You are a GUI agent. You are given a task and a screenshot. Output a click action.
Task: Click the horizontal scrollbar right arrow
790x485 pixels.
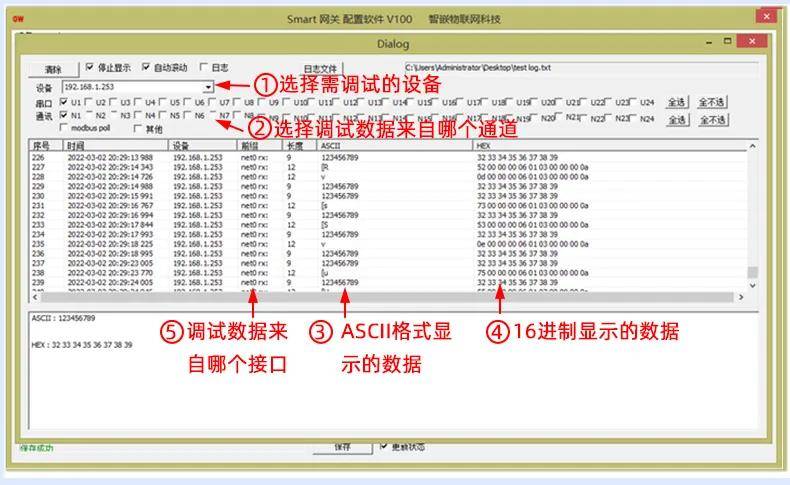click(x=741, y=297)
